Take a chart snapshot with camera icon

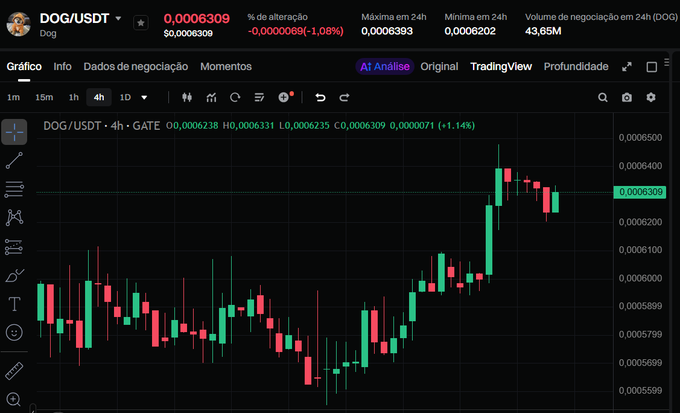click(x=627, y=97)
